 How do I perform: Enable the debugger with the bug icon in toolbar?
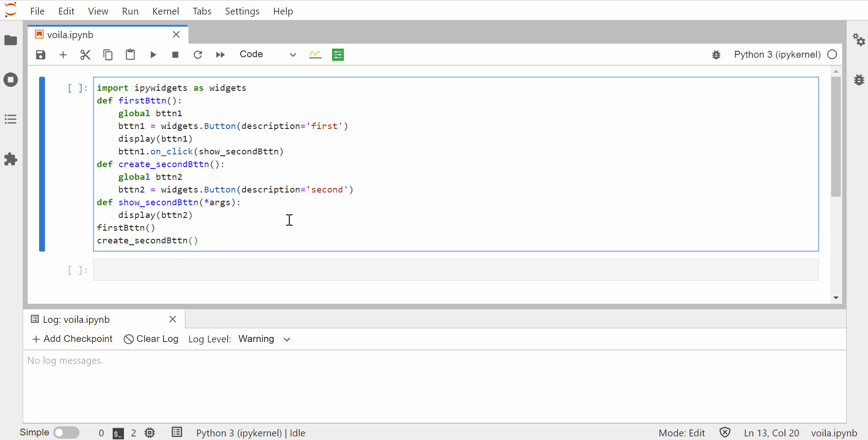click(x=716, y=54)
